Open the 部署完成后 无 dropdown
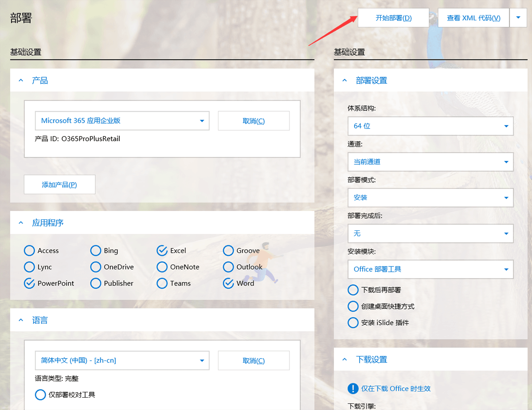The image size is (532, 410). click(x=430, y=234)
